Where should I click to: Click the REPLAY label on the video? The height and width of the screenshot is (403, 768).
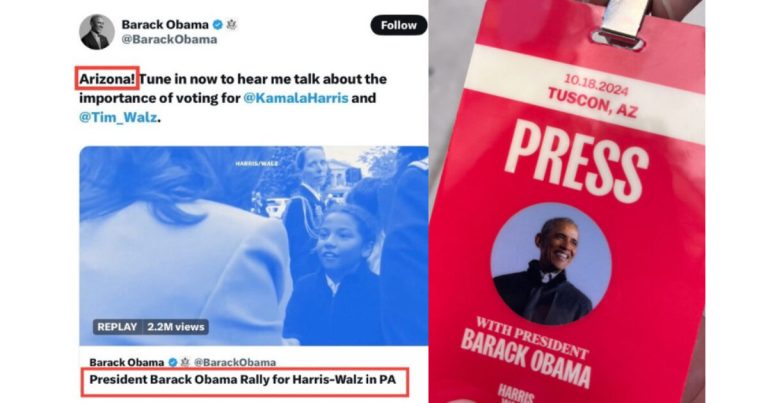pos(117,327)
